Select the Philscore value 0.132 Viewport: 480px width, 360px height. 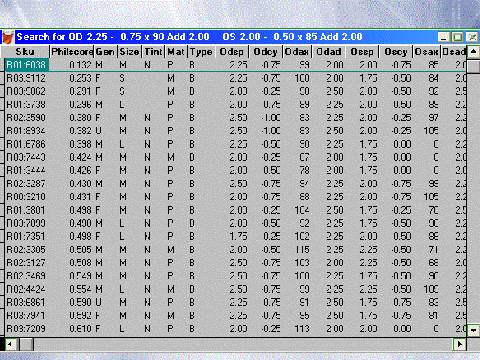coord(80,65)
